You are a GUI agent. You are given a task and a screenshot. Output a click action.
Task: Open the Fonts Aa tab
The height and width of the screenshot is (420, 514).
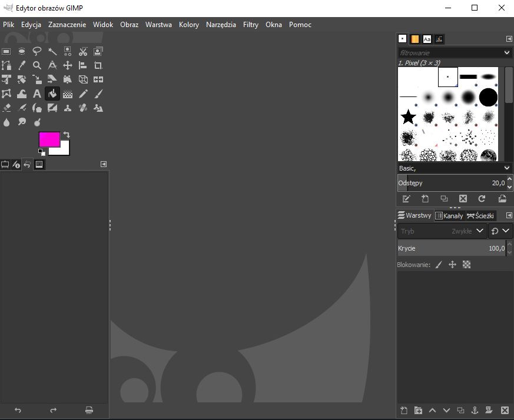(x=427, y=39)
